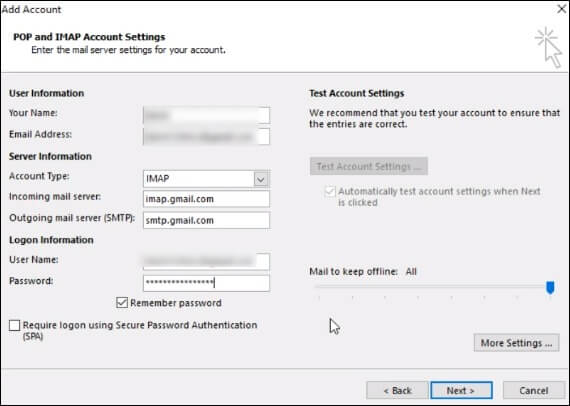Cancel the account setup
The height and width of the screenshot is (406, 570).
533,390
